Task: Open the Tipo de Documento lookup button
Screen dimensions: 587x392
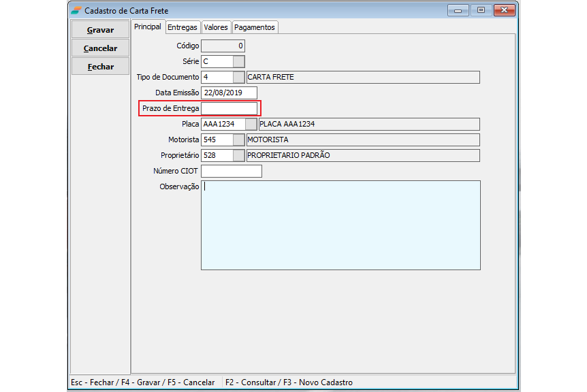Action: (238, 78)
